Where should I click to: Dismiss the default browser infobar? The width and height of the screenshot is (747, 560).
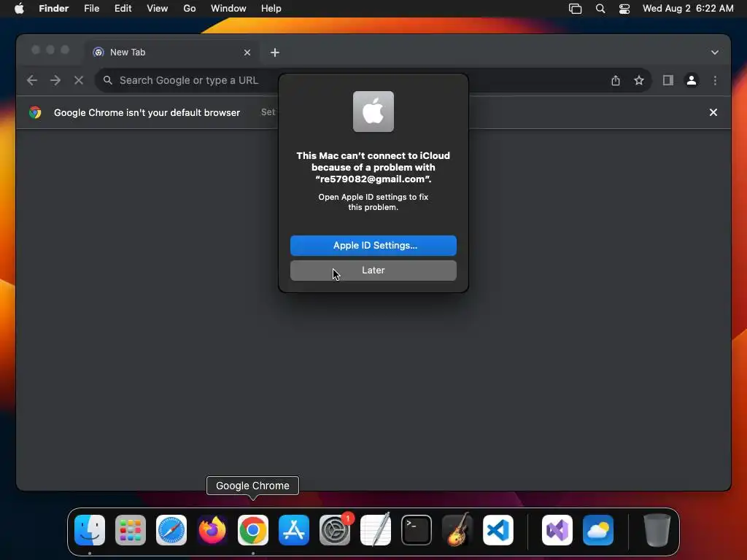click(x=713, y=112)
